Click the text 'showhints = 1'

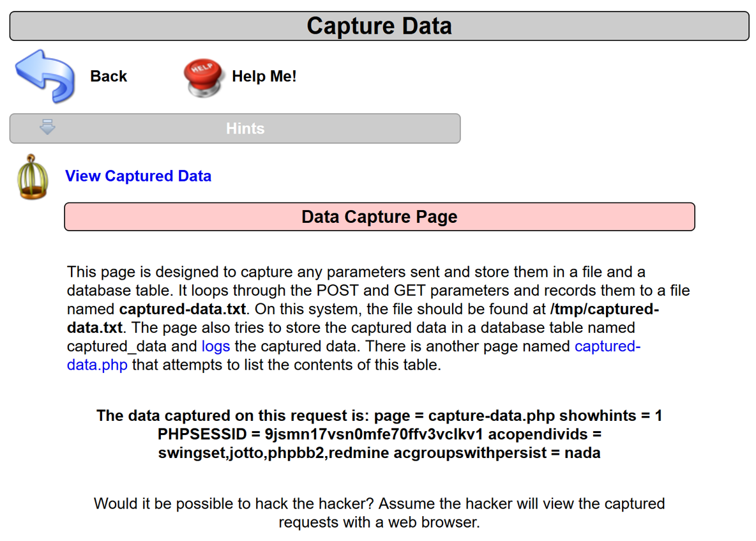[x=610, y=416]
